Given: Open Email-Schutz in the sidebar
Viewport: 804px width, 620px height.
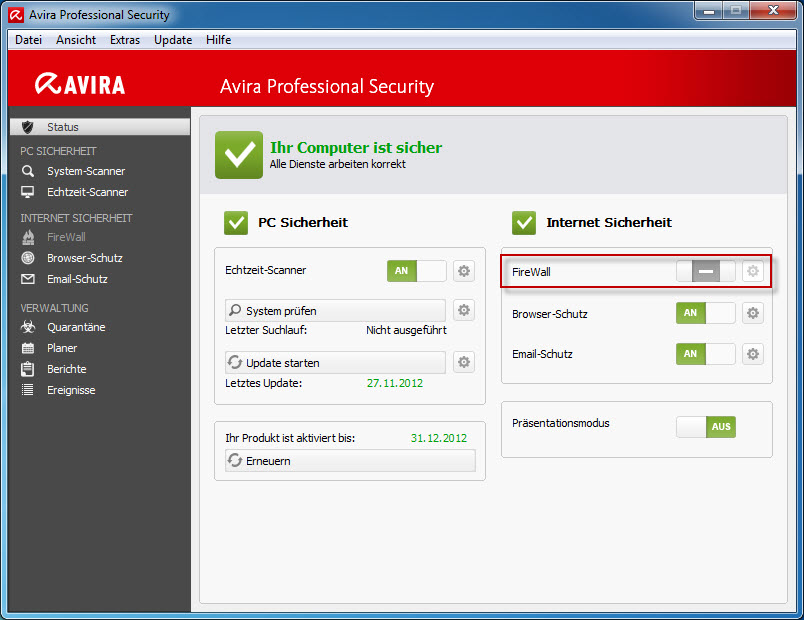Looking at the screenshot, I should coord(77,279).
